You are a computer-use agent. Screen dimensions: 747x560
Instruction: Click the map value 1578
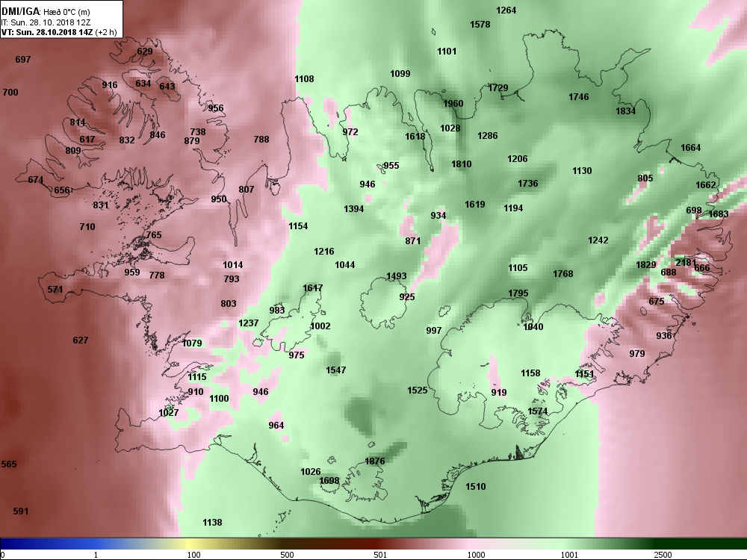pos(480,25)
